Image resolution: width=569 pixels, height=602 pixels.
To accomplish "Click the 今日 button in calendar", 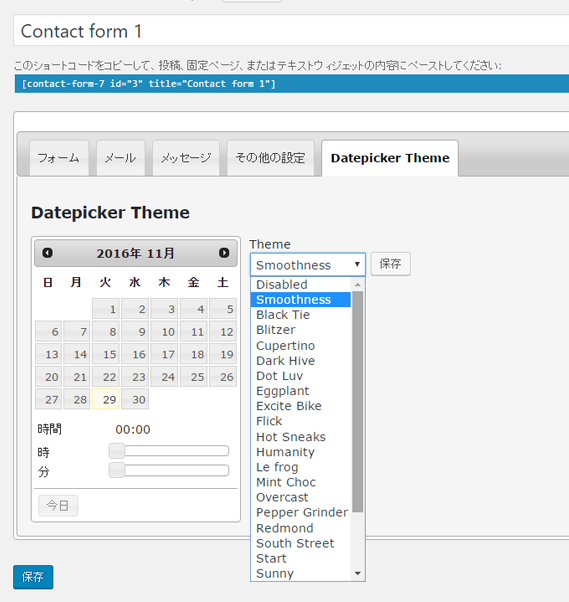I will click(58, 506).
